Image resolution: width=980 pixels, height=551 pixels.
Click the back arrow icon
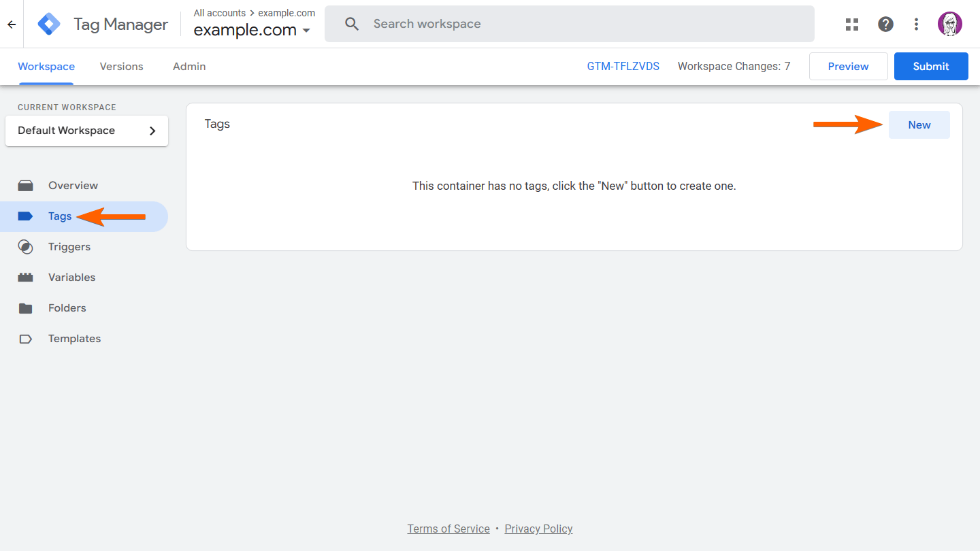(x=12, y=24)
